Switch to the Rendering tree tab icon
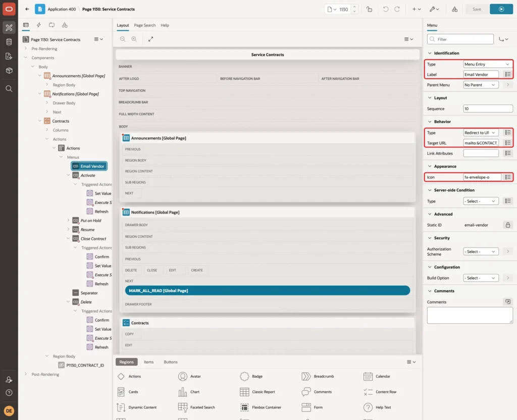Image resolution: width=517 pixels, height=420 pixels. 26,25
